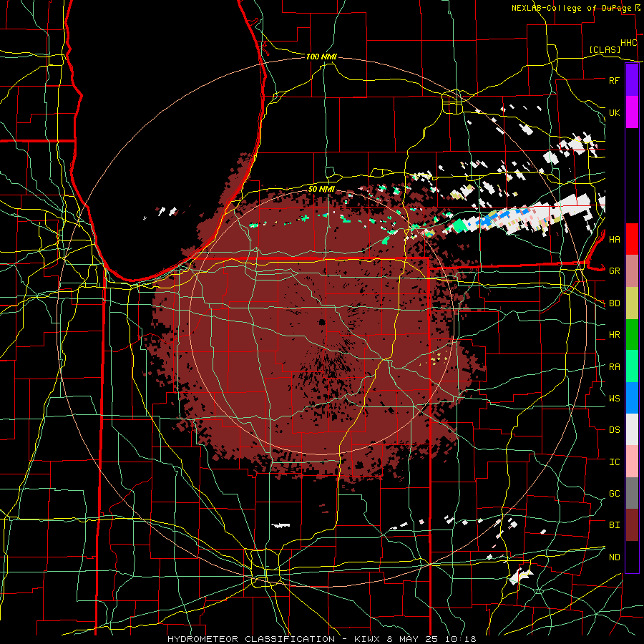This screenshot has width=644, height=644.
Task: Click the UK magenta legend swatch
Action: 632,112
